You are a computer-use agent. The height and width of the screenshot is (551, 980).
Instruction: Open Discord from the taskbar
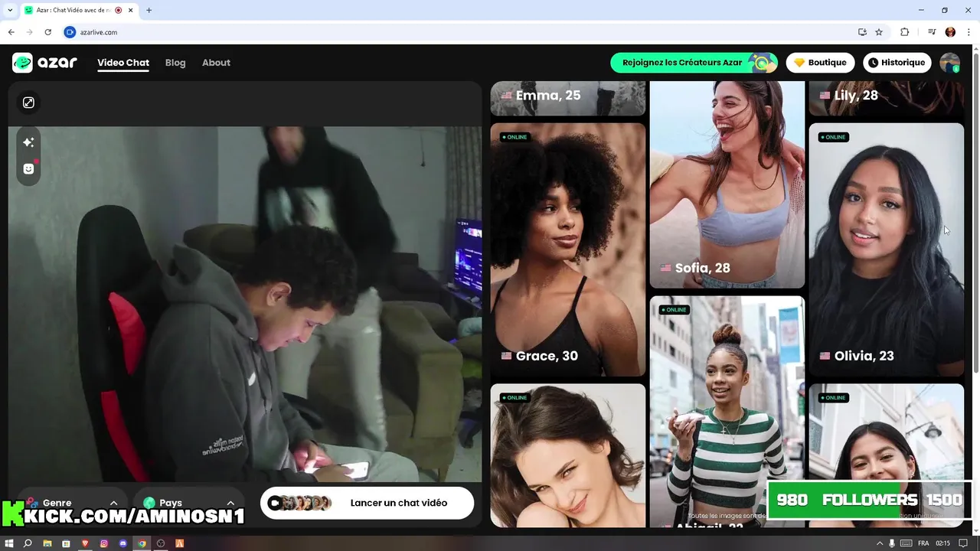coord(123,543)
